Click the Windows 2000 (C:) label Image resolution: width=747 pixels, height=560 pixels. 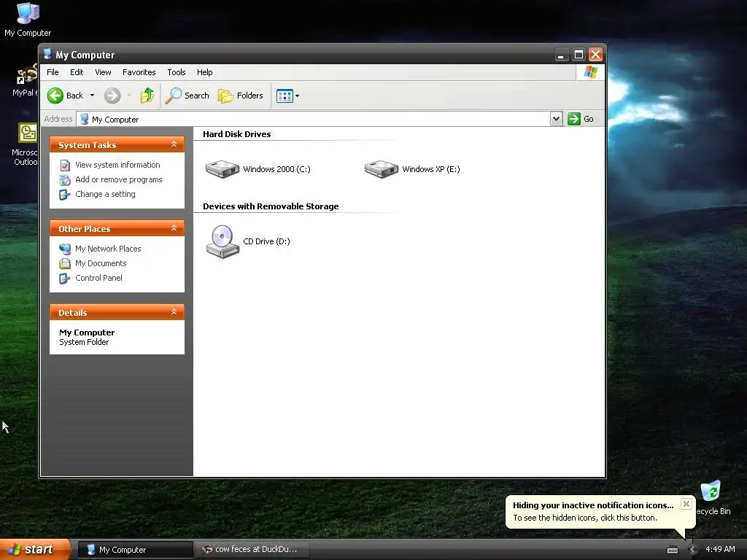click(276, 169)
